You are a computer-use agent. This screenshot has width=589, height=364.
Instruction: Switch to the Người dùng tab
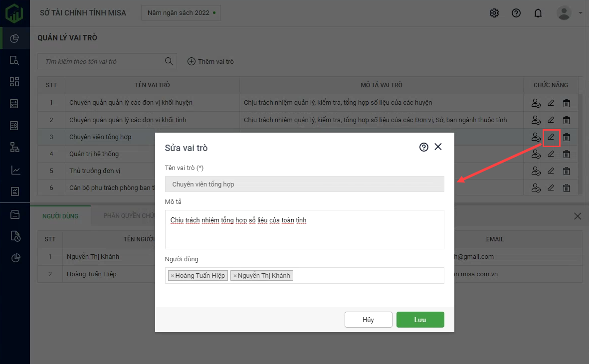click(x=60, y=216)
